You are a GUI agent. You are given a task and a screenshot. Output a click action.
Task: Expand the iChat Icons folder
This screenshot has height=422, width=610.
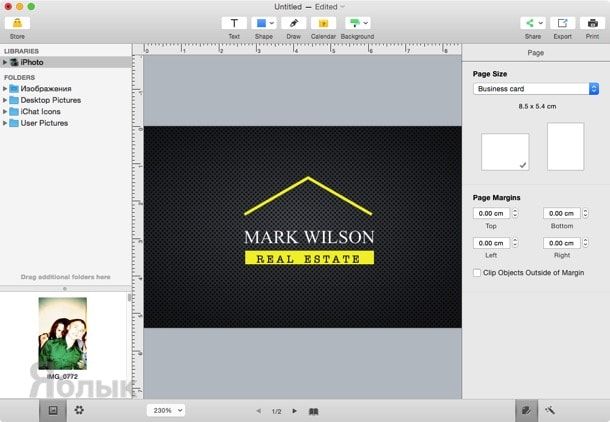click(x=5, y=112)
